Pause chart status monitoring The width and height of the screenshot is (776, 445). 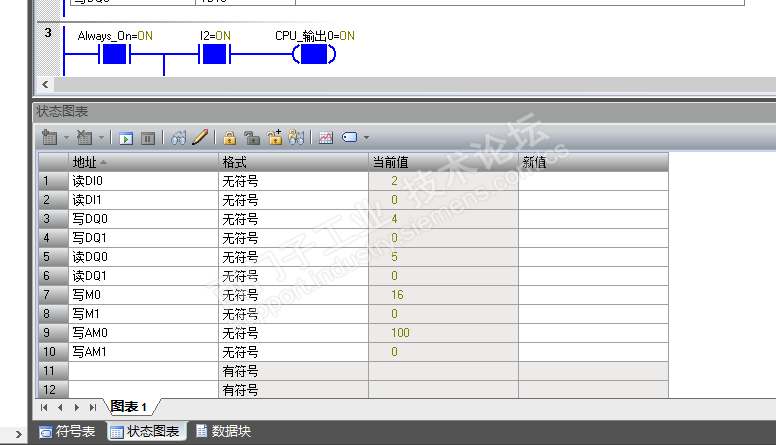point(147,138)
